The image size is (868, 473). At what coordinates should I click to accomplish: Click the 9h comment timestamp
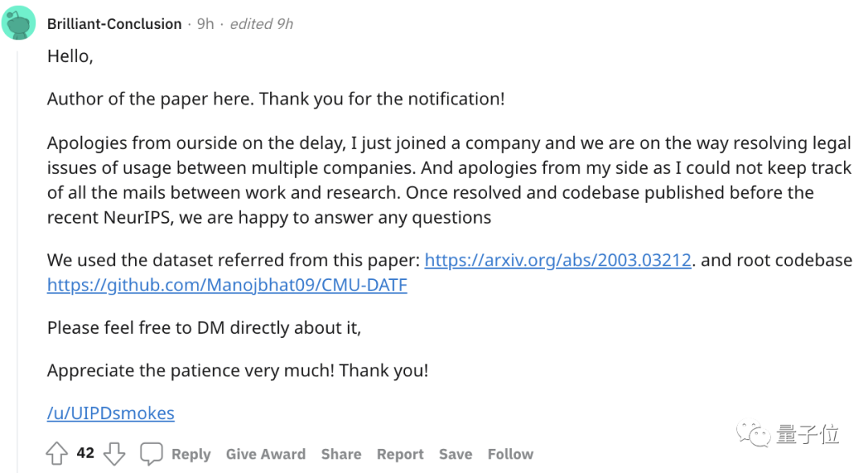[x=206, y=24]
